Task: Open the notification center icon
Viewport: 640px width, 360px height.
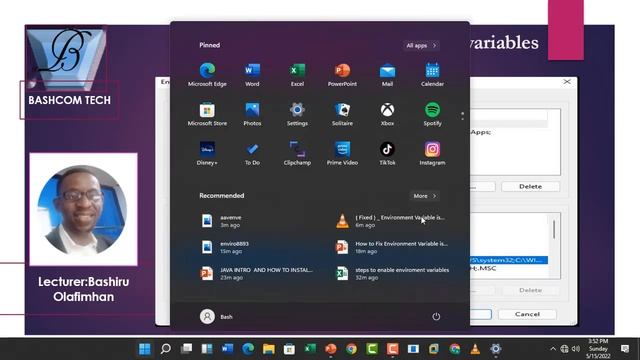Action: point(624,349)
